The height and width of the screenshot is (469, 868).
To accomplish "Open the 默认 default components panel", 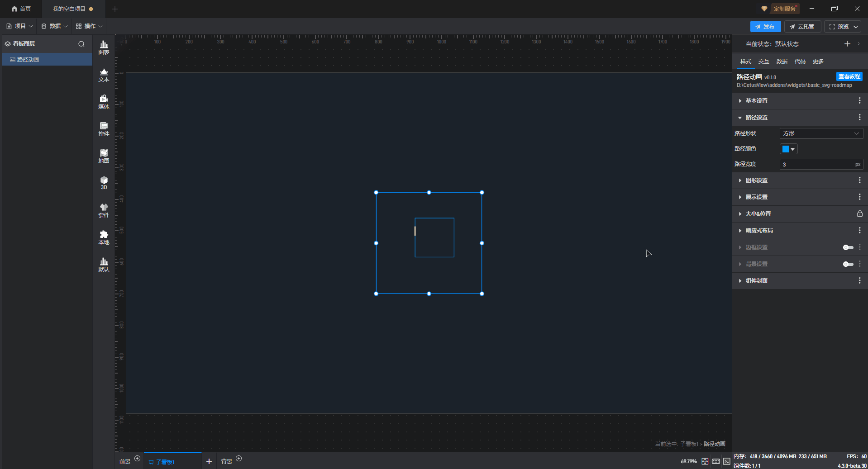I will [x=104, y=265].
